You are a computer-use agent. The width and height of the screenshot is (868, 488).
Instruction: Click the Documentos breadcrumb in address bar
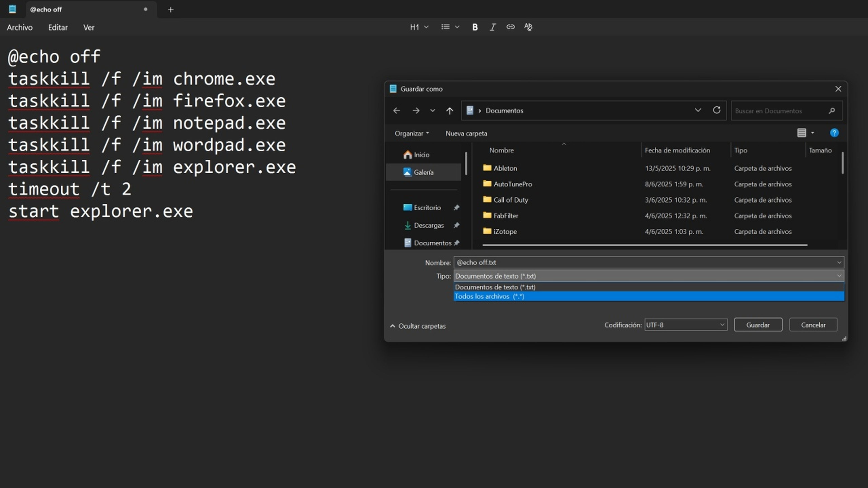pos(504,110)
